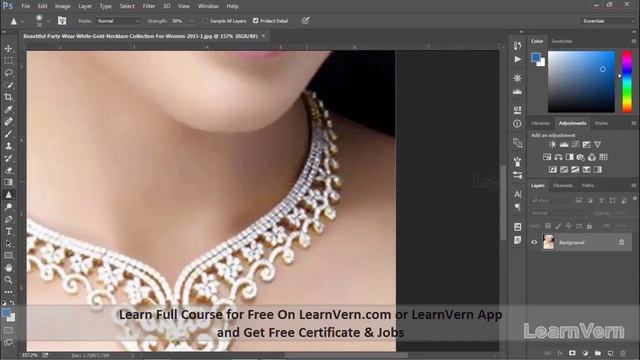Add an Invert adjustment
Image resolution: width=640 pixels, height=360 pixels.
tap(553, 169)
